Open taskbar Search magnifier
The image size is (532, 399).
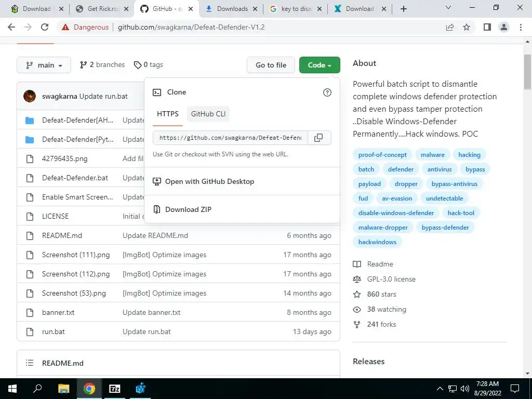[x=37, y=389]
